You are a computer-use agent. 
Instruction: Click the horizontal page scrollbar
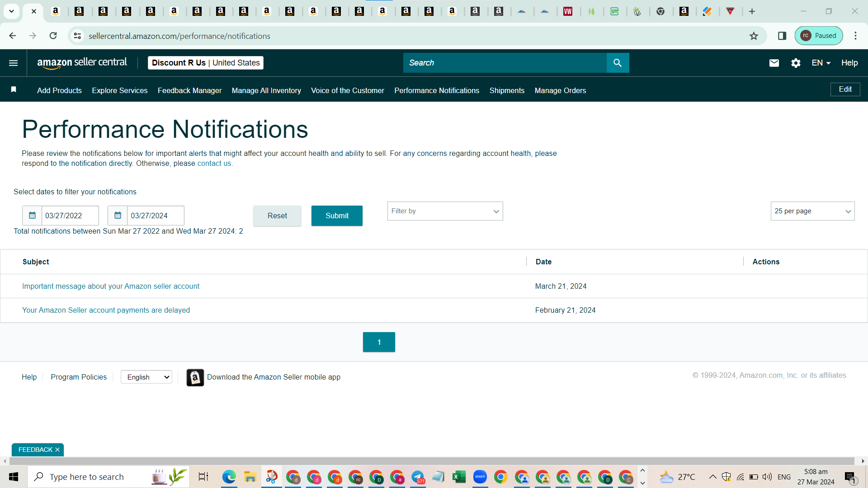pyautogui.click(x=432, y=461)
